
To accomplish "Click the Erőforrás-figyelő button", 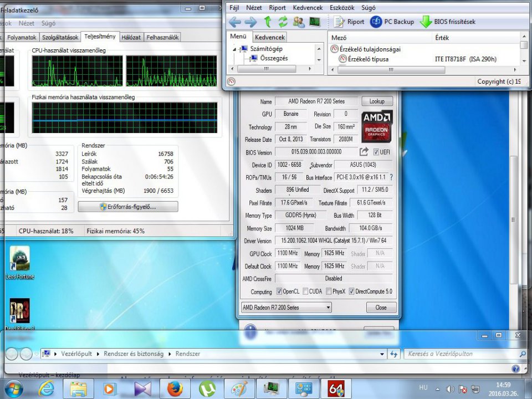I will [128, 207].
